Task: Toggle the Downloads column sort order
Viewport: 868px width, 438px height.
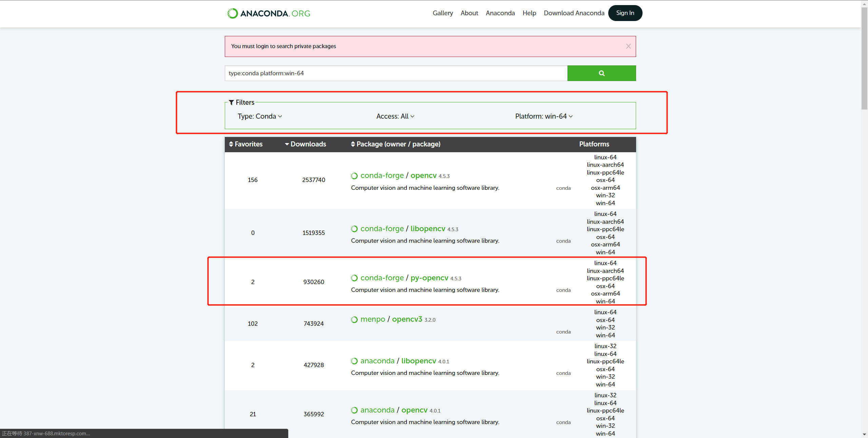Action: 305,144
